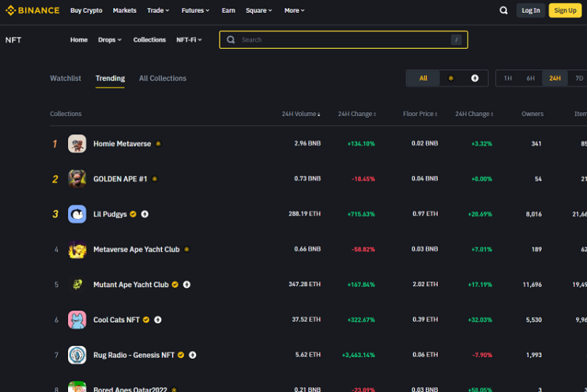Switch to the Trending tab

(110, 78)
